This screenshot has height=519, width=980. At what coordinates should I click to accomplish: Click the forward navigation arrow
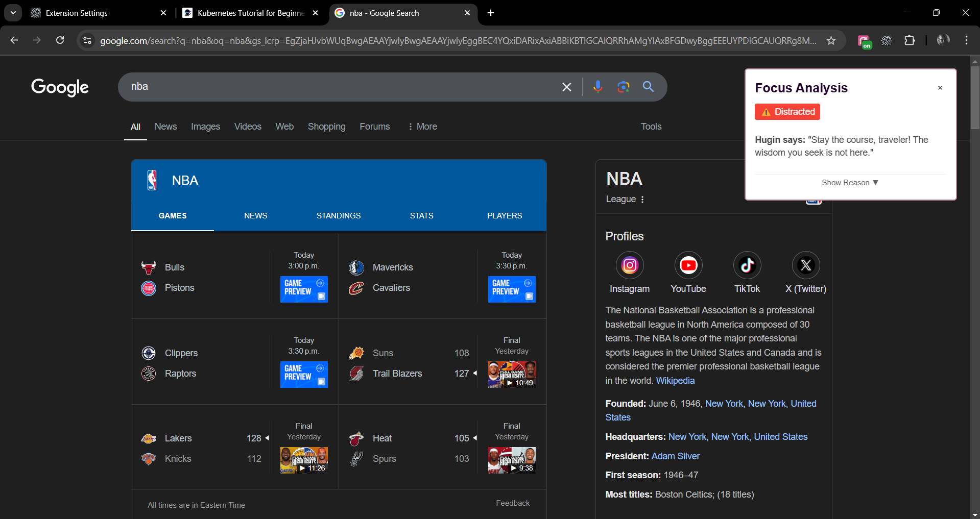[37, 40]
